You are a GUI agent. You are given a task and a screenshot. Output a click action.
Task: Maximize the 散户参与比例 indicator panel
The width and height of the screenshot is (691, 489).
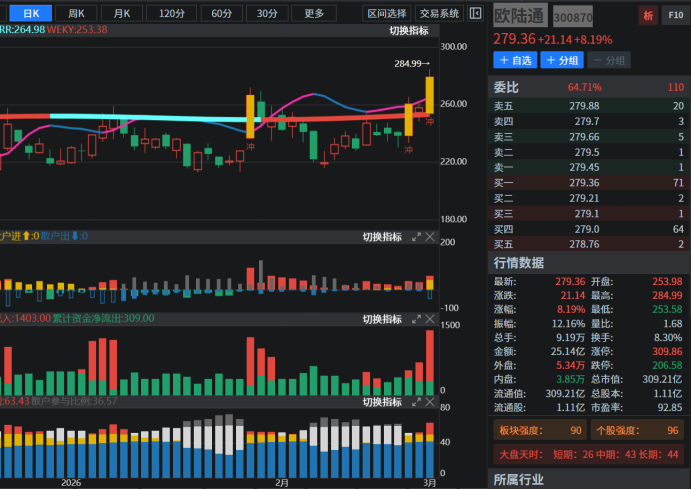pos(416,401)
